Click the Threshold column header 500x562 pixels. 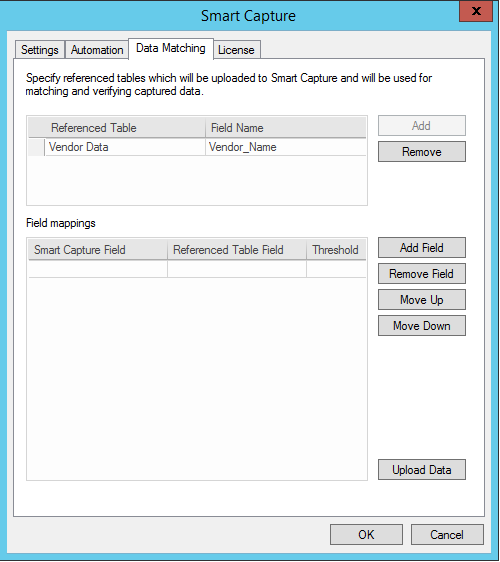pyautogui.click(x=336, y=250)
